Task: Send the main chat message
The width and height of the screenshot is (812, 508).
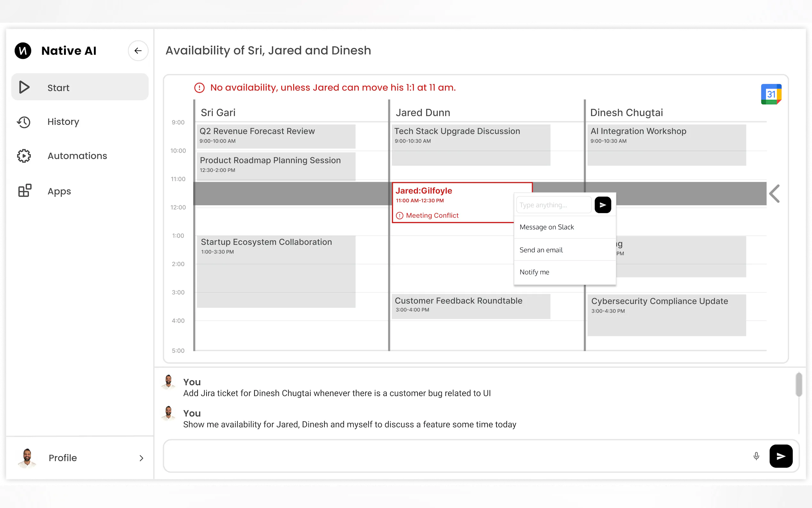Action: pos(781,456)
